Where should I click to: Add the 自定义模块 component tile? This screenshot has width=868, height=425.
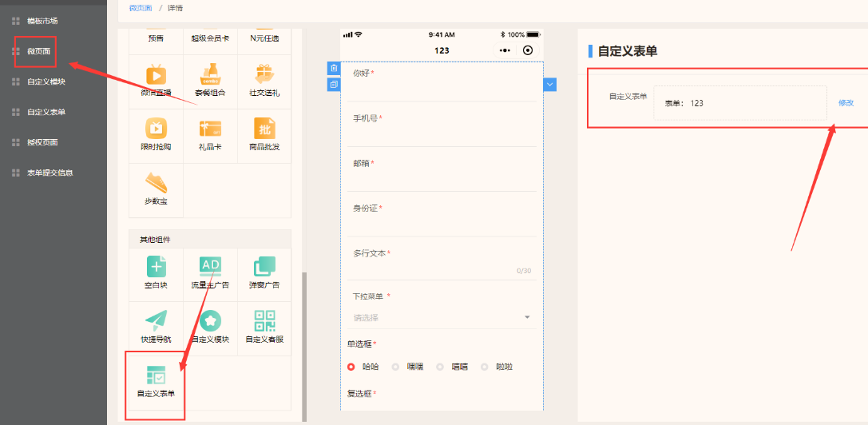[210, 328]
